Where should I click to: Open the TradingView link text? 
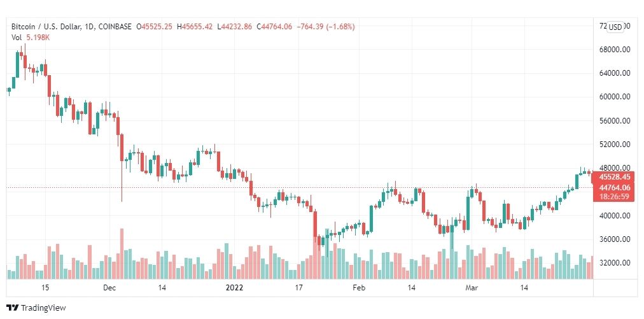43,308
